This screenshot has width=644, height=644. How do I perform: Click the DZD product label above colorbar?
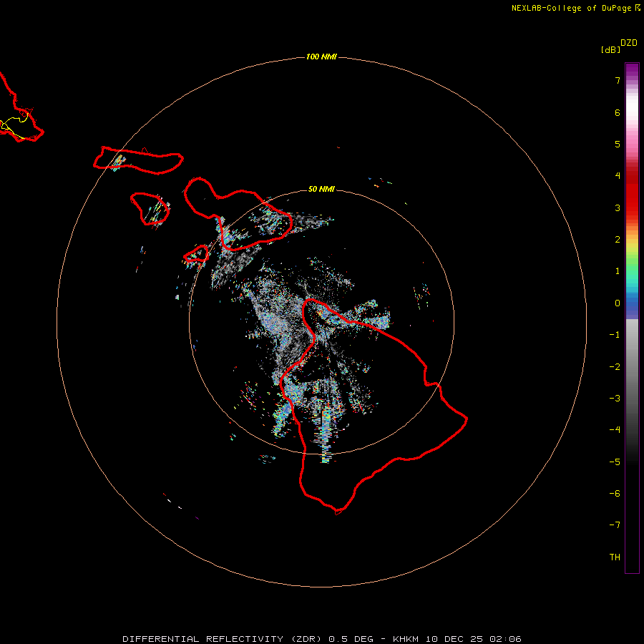[x=629, y=43]
